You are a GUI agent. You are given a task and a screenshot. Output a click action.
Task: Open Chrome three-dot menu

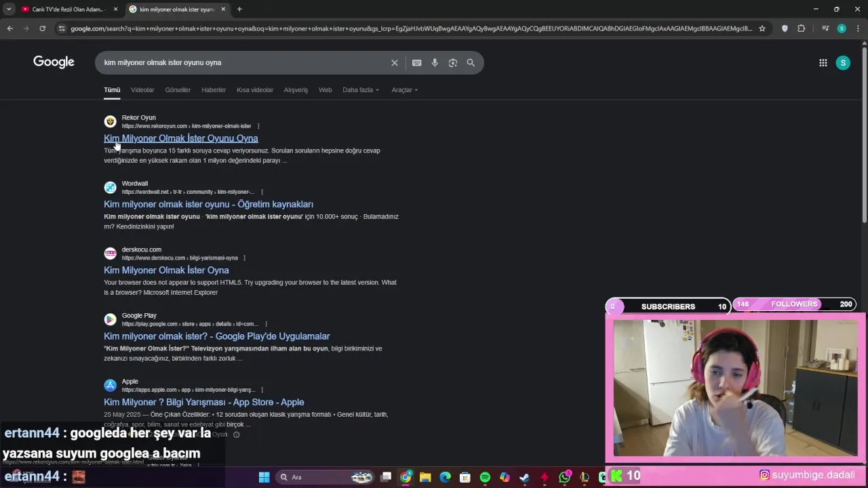(x=858, y=28)
